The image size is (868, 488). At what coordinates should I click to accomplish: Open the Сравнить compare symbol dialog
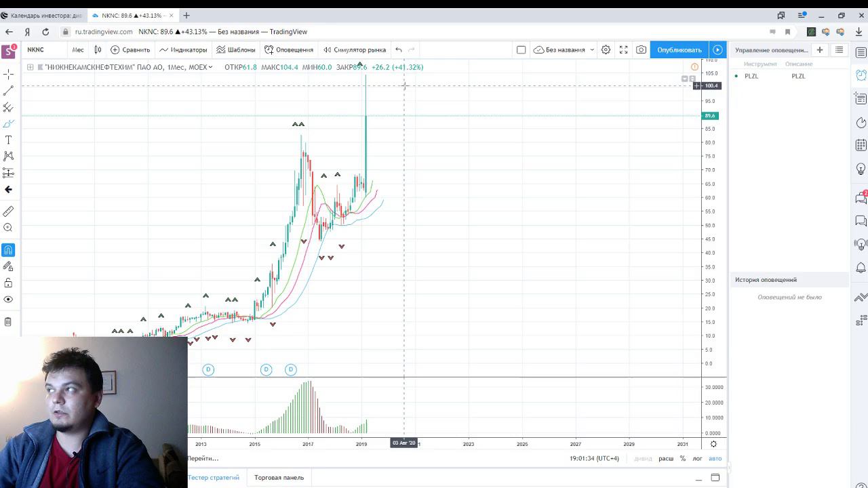click(x=130, y=49)
